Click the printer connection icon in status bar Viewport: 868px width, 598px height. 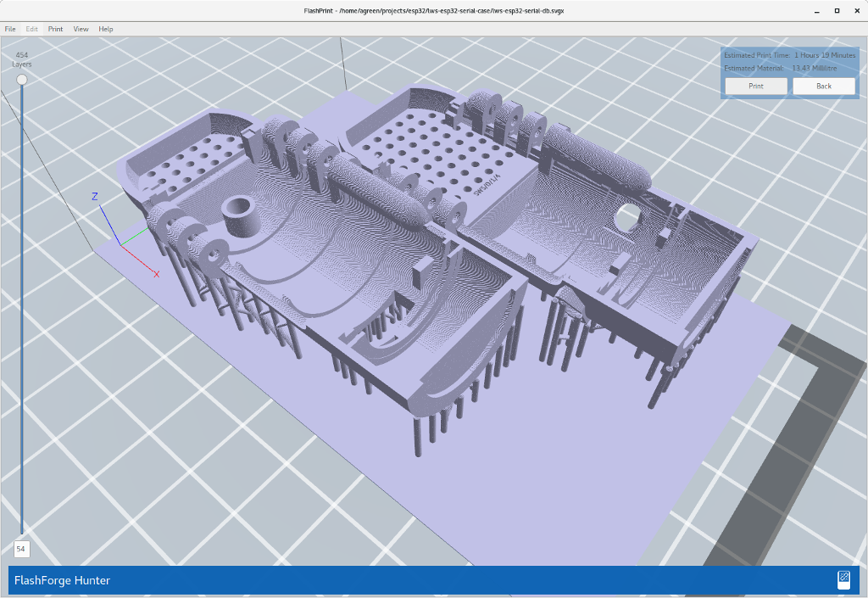843,579
